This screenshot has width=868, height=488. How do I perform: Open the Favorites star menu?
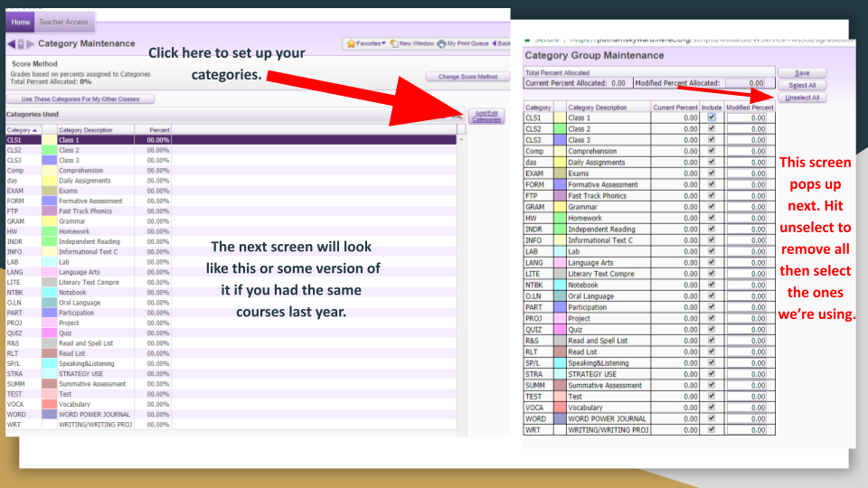366,43
